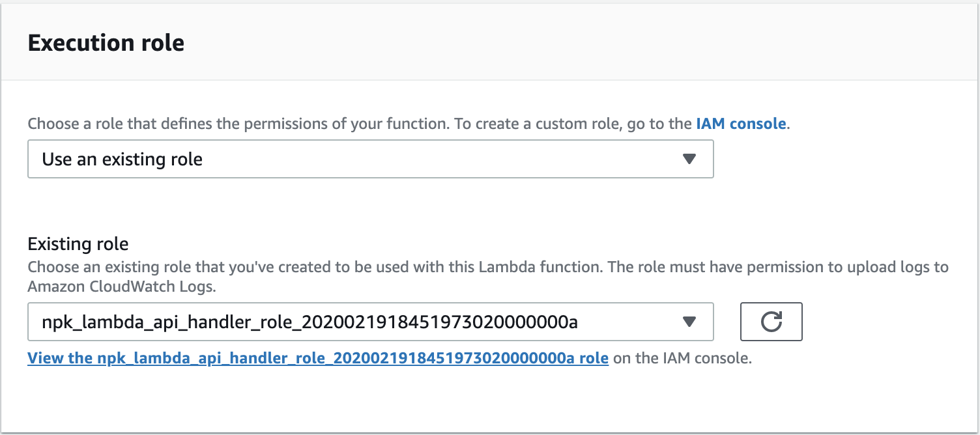Click the Execution role section heading

[x=106, y=43]
